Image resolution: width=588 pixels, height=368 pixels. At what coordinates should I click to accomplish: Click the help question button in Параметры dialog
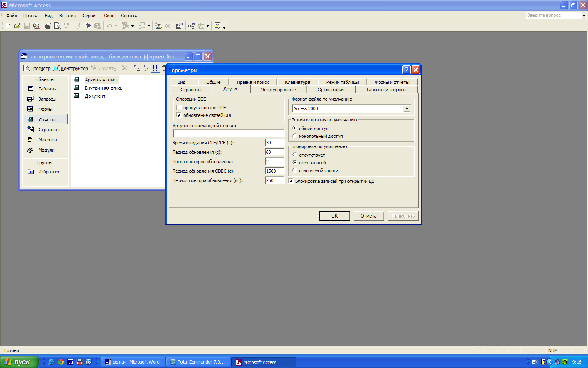click(406, 70)
